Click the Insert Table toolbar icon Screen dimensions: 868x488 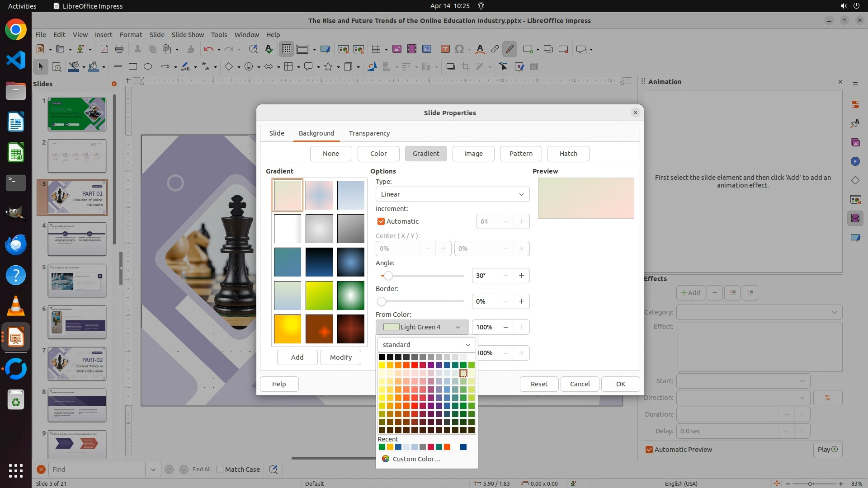[x=376, y=49]
